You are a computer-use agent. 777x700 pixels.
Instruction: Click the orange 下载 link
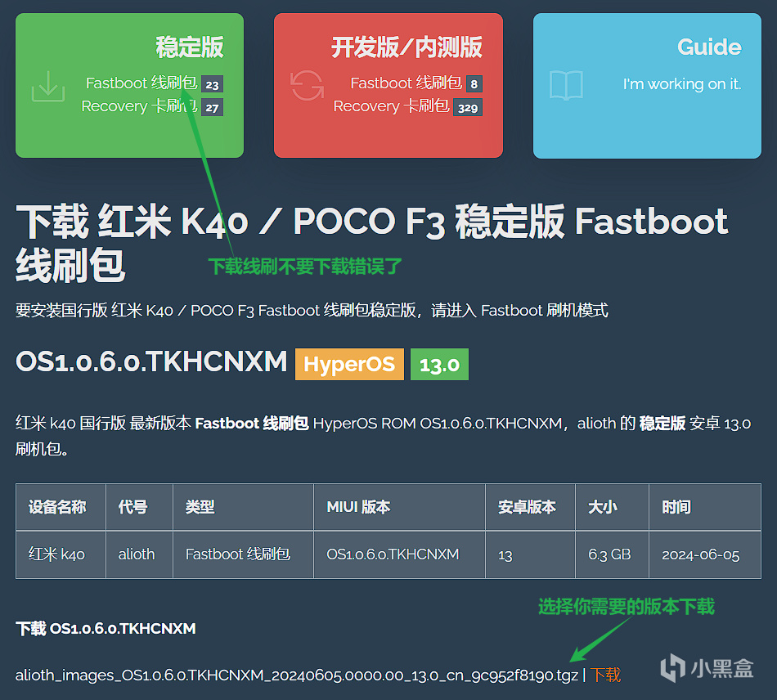606,675
